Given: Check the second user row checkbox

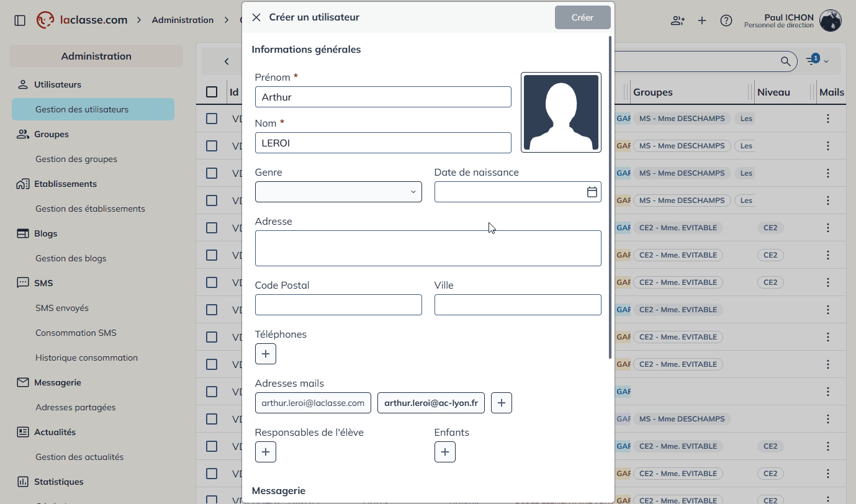Looking at the screenshot, I should (212, 146).
